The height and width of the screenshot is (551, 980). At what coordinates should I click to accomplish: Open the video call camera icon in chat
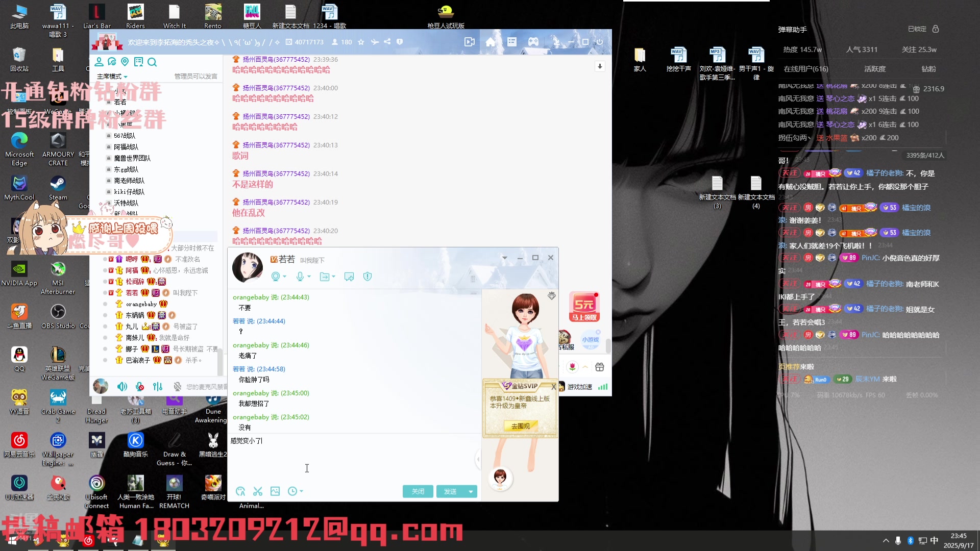(276, 277)
